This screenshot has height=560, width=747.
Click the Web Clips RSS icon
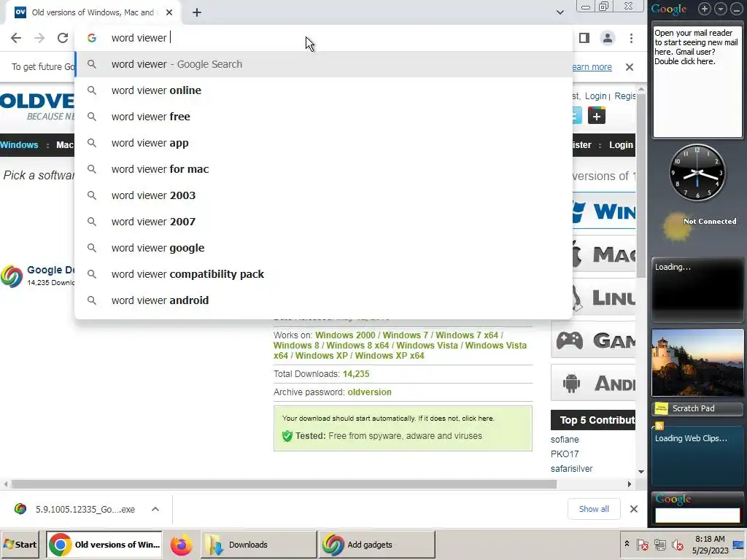(659, 426)
